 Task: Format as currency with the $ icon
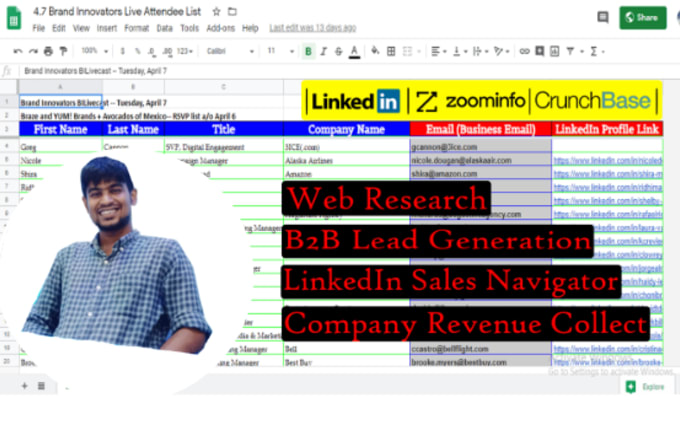[x=123, y=51]
